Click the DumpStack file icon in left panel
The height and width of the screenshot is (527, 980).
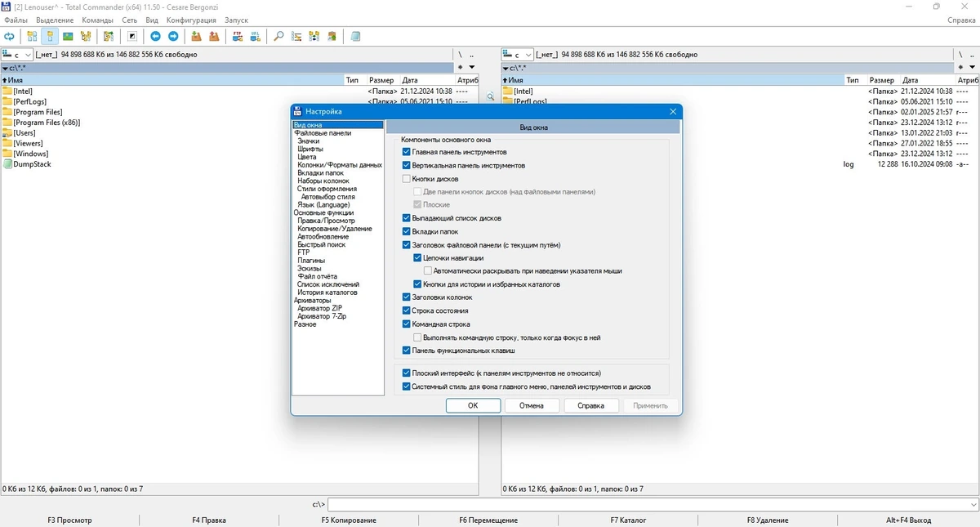[x=7, y=164]
